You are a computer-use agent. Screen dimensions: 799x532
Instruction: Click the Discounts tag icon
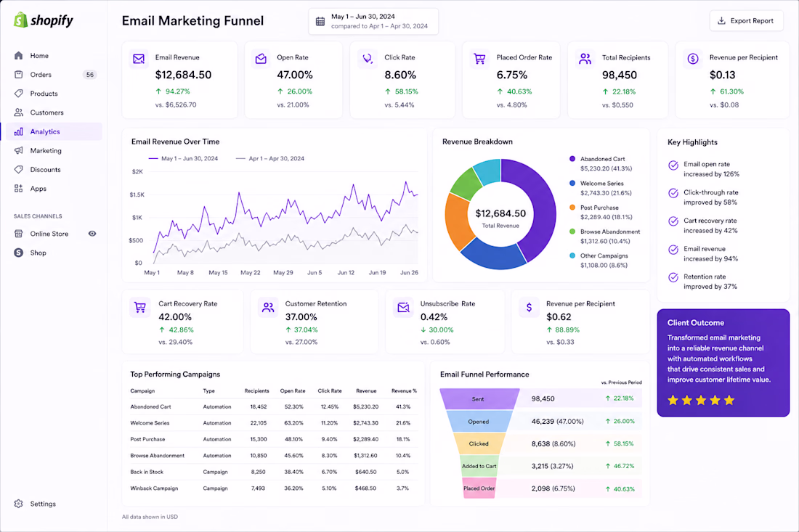(x=18, y=170)
